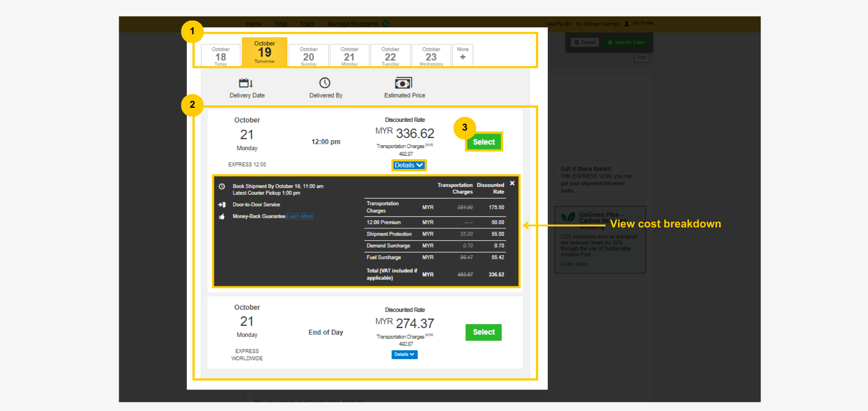Expand Details for the MYR 274.37 rate
This screenshot has height=411, width=868.
click(404, 354)
